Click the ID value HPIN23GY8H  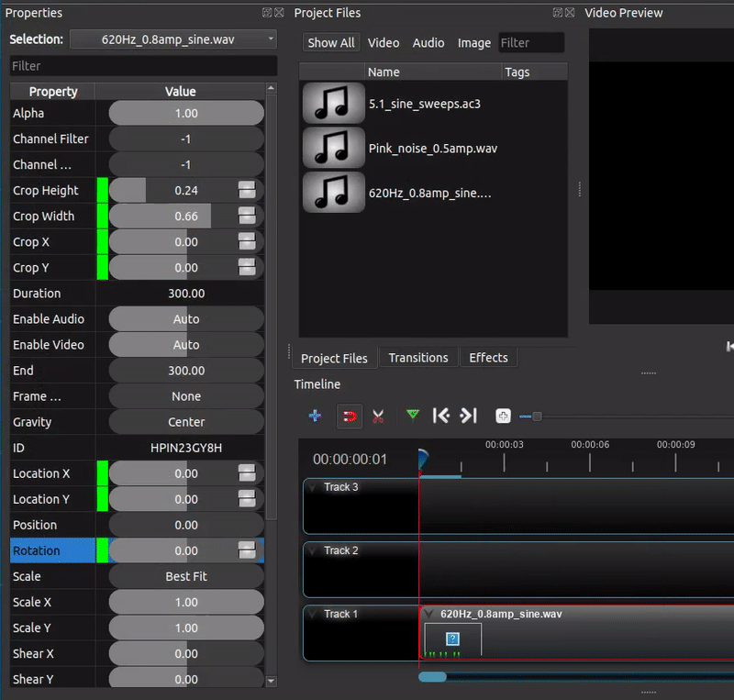pos(186,448)
